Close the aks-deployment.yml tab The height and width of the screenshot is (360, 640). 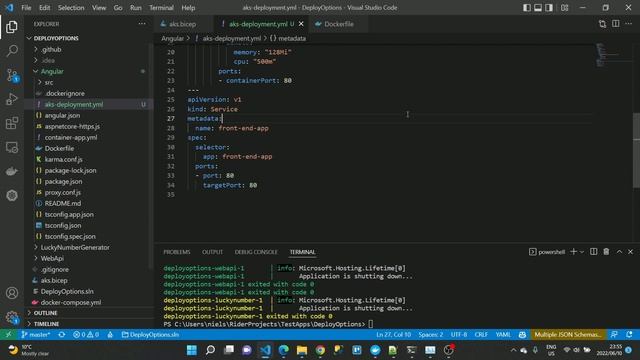coord(301,24)
